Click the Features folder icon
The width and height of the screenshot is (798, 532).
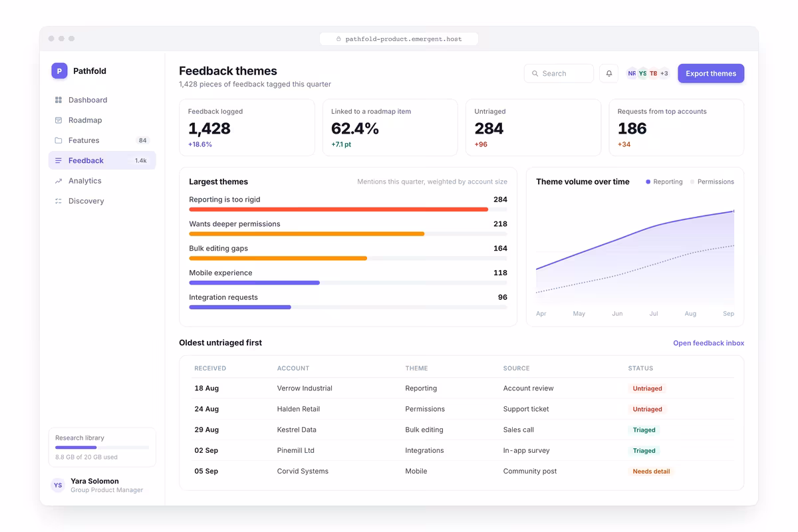[59, 140]
